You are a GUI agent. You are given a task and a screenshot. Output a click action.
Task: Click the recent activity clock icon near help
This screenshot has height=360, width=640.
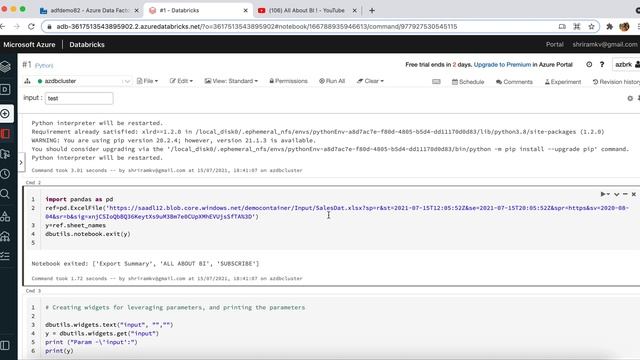pos(589,64)
